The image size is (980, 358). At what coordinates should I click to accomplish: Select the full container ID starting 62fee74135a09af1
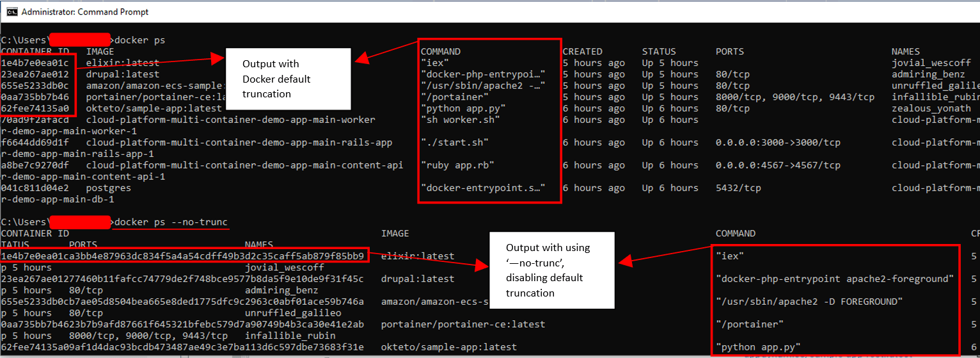183,347
